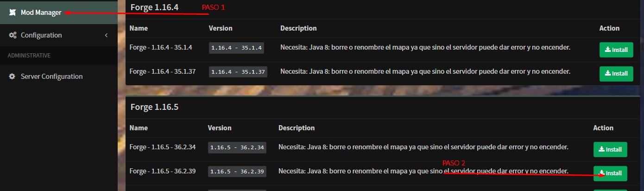Image resolution: width=644 pixels, height=191 pixels.
Task: Click the Mod Manager puzzle icon
Action: point(13,13)
